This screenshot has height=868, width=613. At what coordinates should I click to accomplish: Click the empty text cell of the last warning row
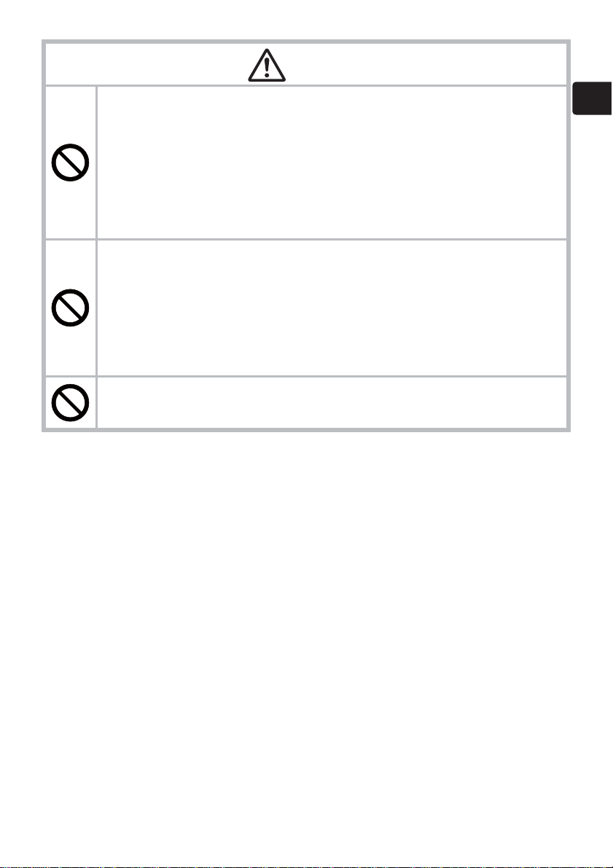click(x=332, y=402)
